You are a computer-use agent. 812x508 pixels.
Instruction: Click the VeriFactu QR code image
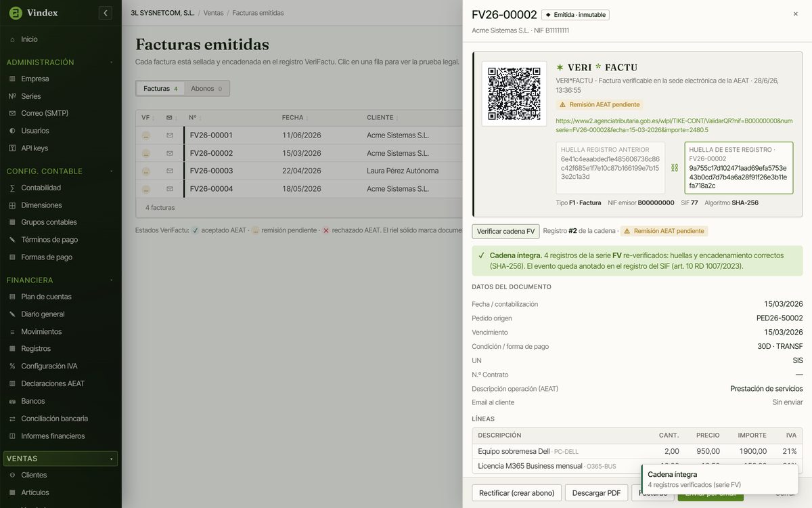pyautogui.click(x=514, y=93)
